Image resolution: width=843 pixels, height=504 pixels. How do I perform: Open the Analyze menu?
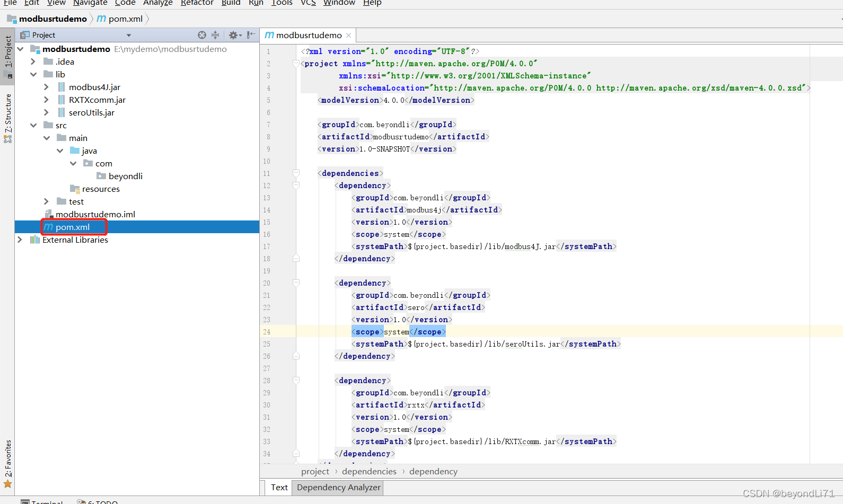coord(158,3)
